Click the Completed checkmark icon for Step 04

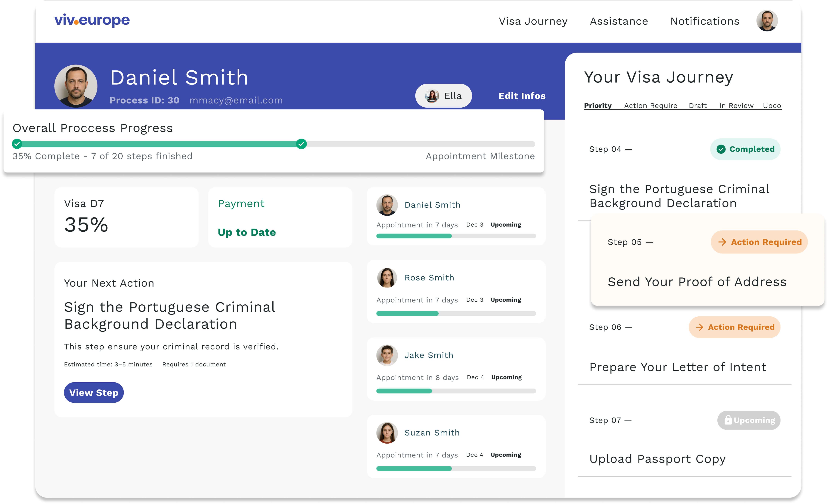[x=721, y=149]
